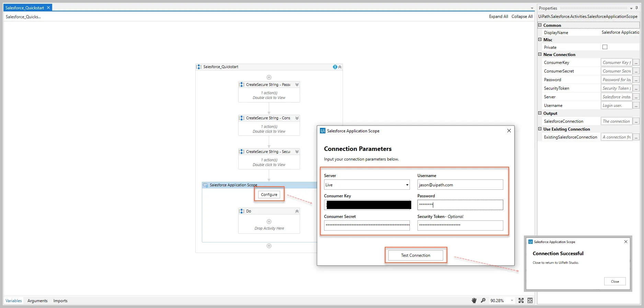Screen dimensions: 644x308
Task: Click the SalesforceConnection property field
Action: (x=617, y=121)
